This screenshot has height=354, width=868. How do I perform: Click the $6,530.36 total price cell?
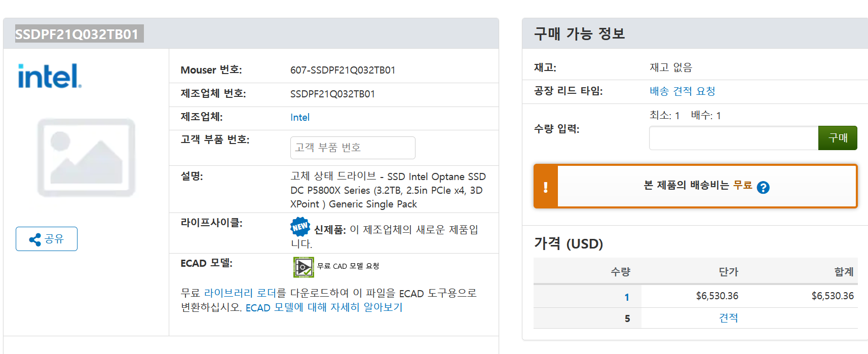tap(833, 296)
